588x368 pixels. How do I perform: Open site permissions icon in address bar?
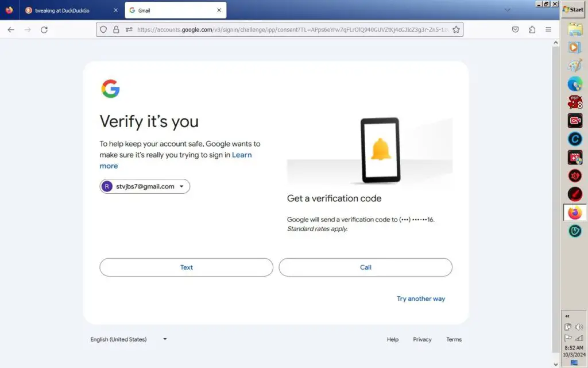click(x=129, y=29)
